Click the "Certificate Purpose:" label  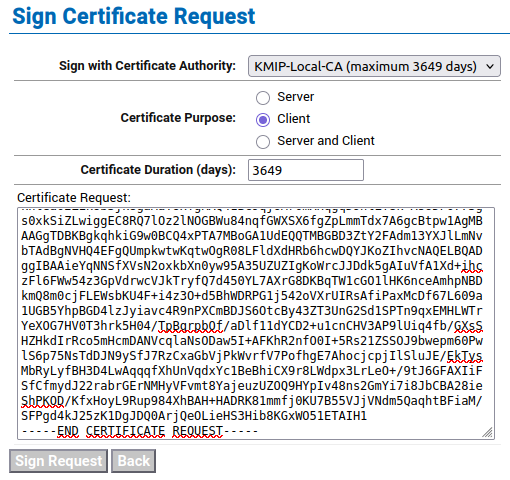(x=178, y=118)
